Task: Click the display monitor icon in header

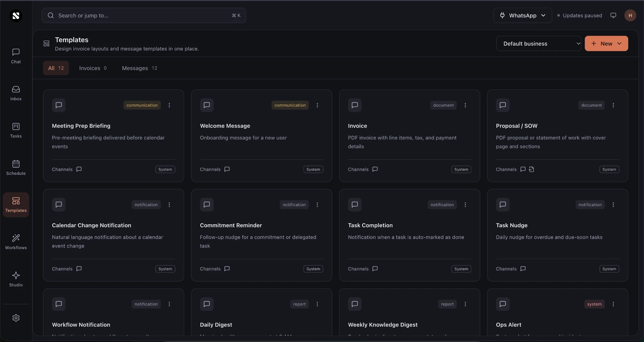Action: coord(613,15)
